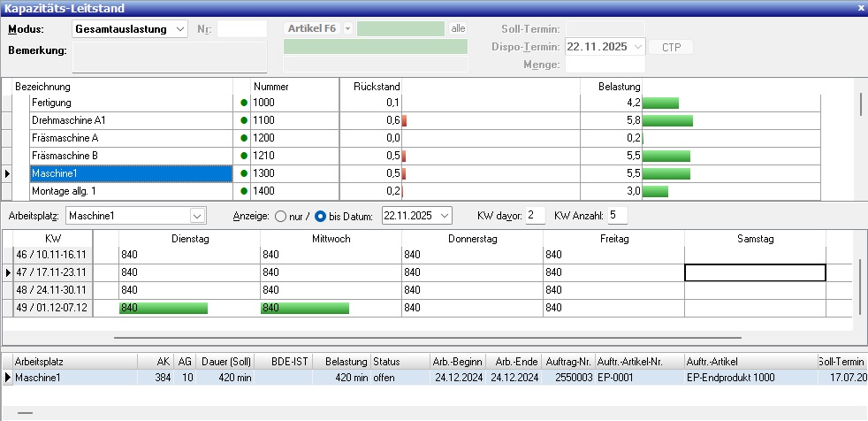Image resolution: width=868 pixels, height=421 pixels.
Task: Open the bis Datum date picker
Action: coord(443,216)
